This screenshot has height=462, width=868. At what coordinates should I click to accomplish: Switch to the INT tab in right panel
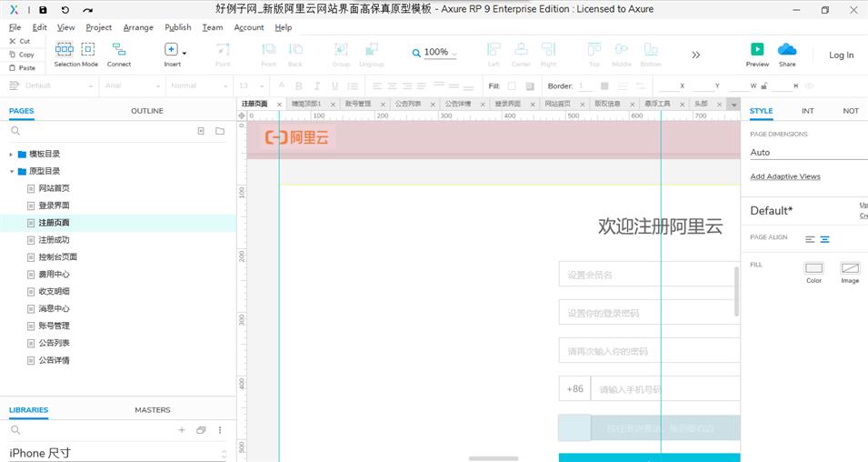coord(808,111)
